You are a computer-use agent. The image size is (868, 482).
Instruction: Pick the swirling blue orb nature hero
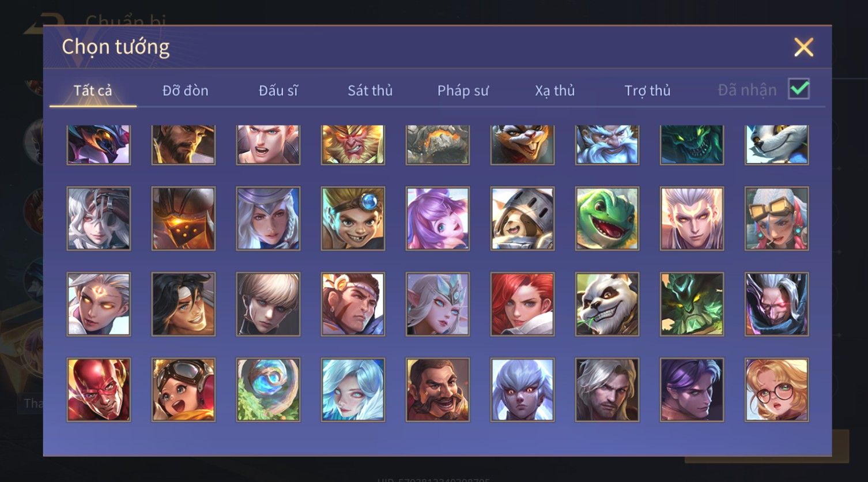268,390
